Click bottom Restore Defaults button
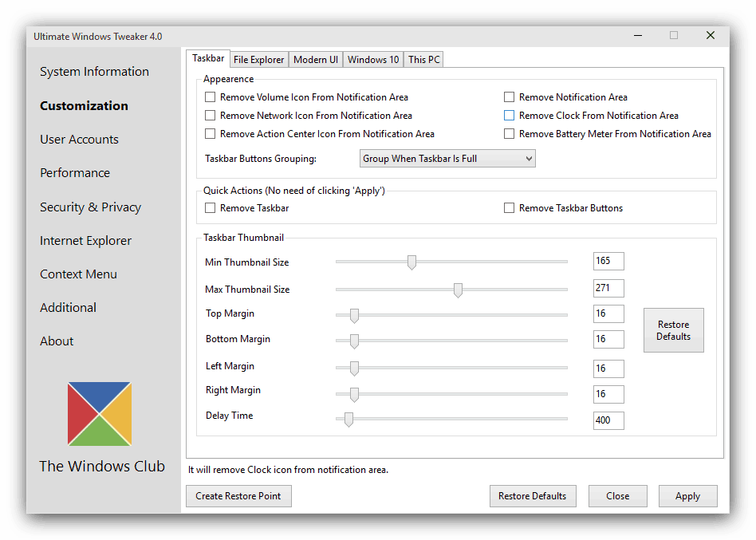Screen dimensions: 756x540 coord(533,496)
